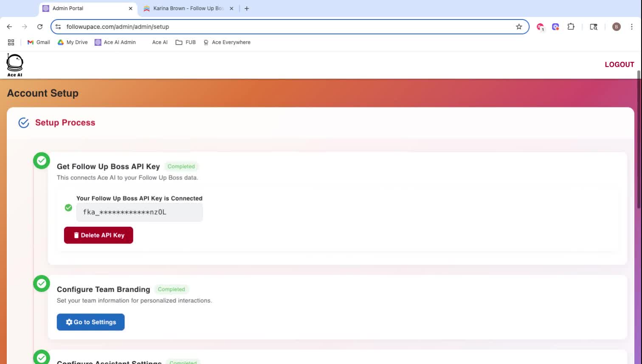Click the masked API key field

[140, 212]
